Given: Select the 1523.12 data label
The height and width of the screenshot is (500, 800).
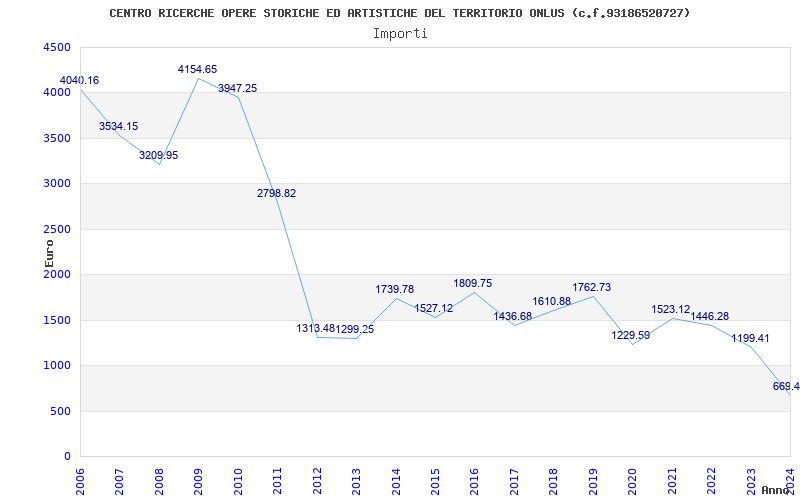Looking at the screenshot, I should point(671,310).
